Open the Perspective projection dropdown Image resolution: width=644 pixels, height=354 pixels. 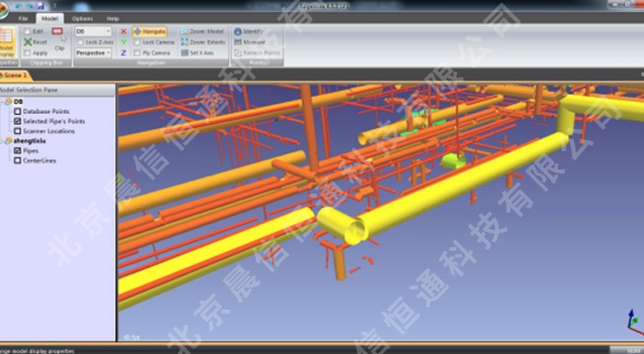(93, 53)
